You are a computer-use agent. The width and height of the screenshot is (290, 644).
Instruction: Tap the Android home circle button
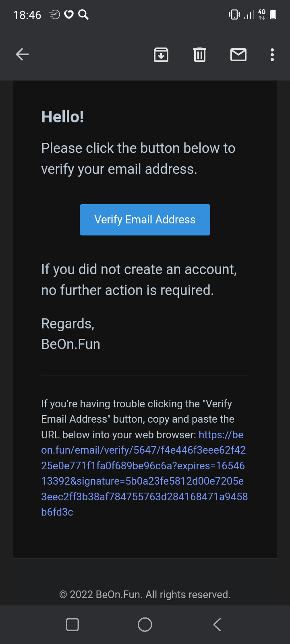(x=145, y=625)
